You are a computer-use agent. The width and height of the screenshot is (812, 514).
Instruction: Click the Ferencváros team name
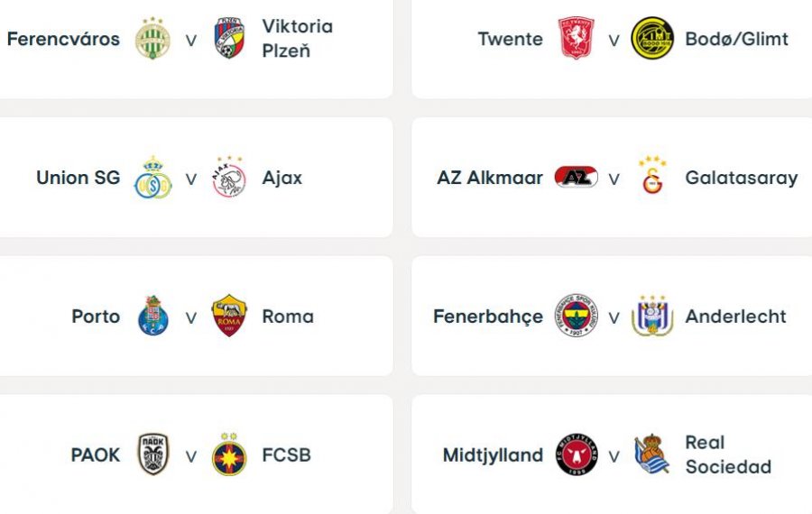click(63, 40)
